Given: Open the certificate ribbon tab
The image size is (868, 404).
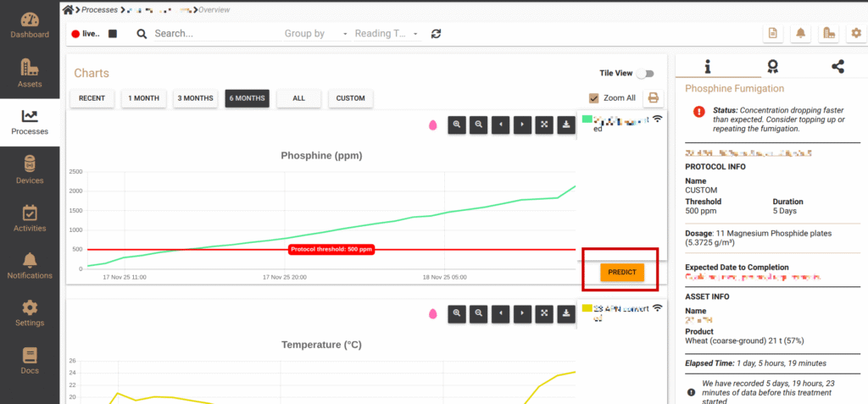Looking at the screenshot, I should click(x=772, y=66).
